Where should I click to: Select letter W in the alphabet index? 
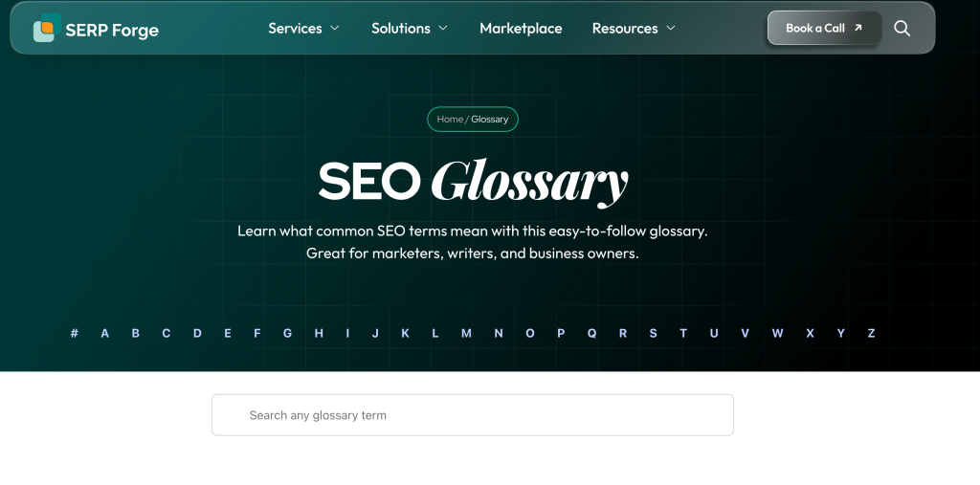(x=777, y=333)
